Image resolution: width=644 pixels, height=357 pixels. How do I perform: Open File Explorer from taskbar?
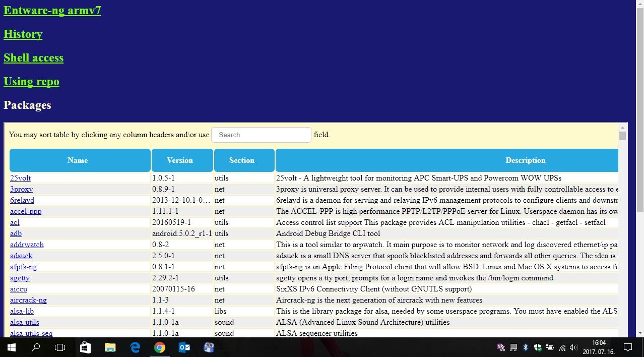(110, 347)
